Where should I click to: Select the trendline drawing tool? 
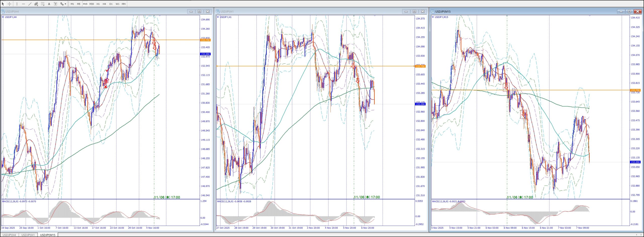[30, 4]
